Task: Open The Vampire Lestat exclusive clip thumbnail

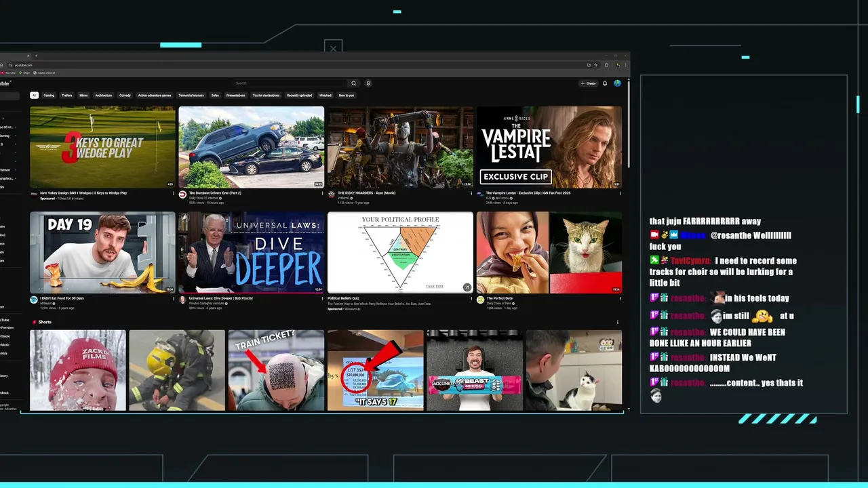Action: tap(549, 147)
